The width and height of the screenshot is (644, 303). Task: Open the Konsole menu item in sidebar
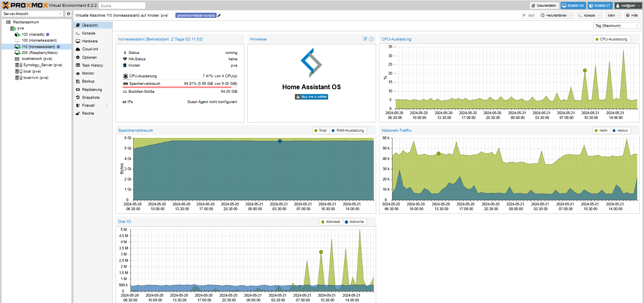pos(93,33)
